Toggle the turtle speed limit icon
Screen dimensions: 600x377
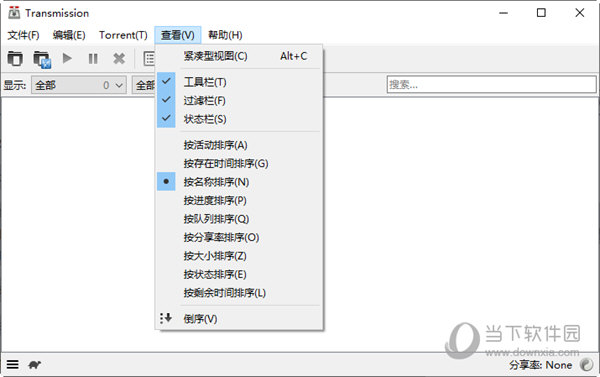[35, 364]
